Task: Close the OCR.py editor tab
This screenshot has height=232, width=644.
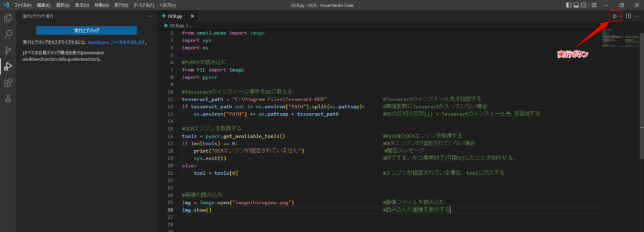Action: click(192, 16)
